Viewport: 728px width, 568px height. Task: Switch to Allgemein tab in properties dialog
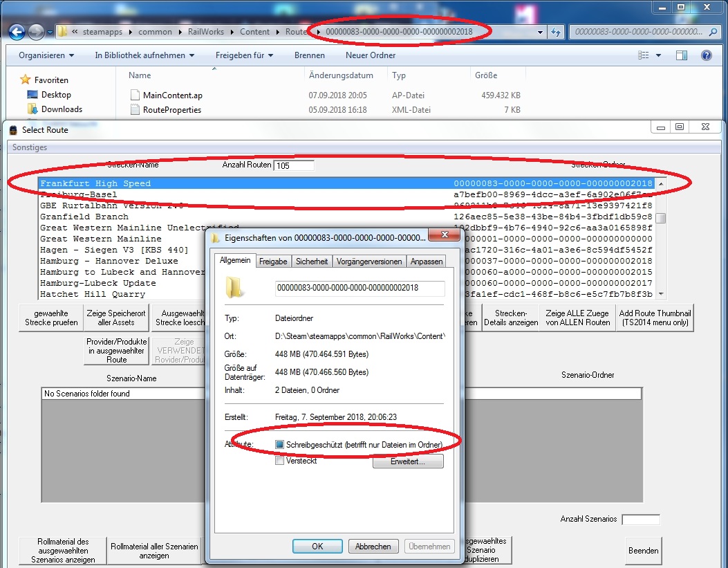(x=235, y=261)
